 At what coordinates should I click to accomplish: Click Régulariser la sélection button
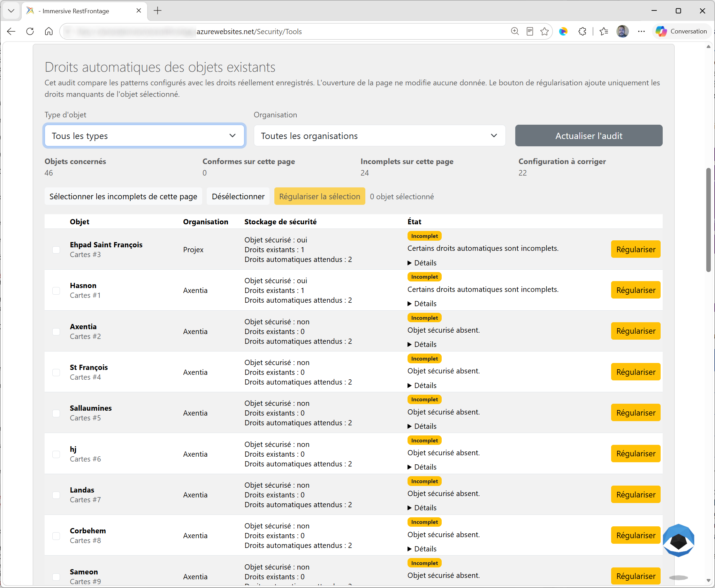[320, 196]
